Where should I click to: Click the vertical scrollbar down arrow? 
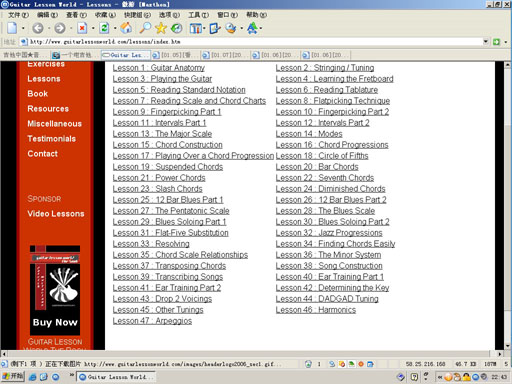coord(508,346)
